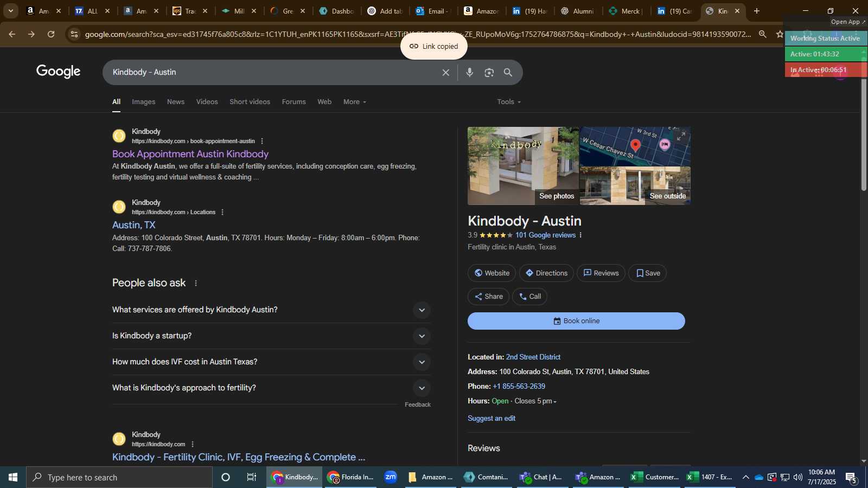The image size is (868, 488).
Task: Open site info icon in address bar
Action: 74,34
